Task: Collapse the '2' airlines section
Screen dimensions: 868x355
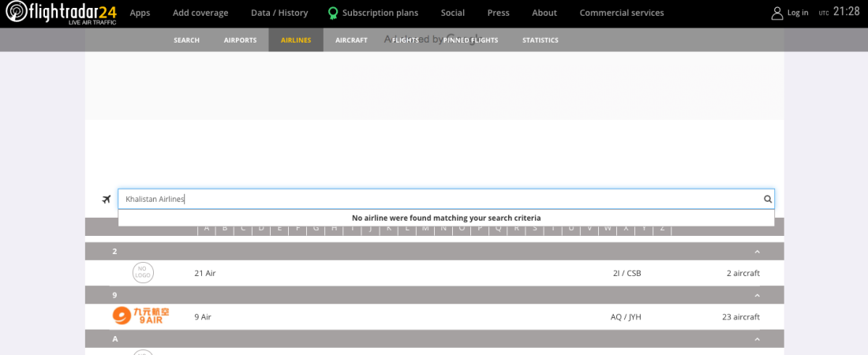Action: pyautogui.click(x=758, y=252)
